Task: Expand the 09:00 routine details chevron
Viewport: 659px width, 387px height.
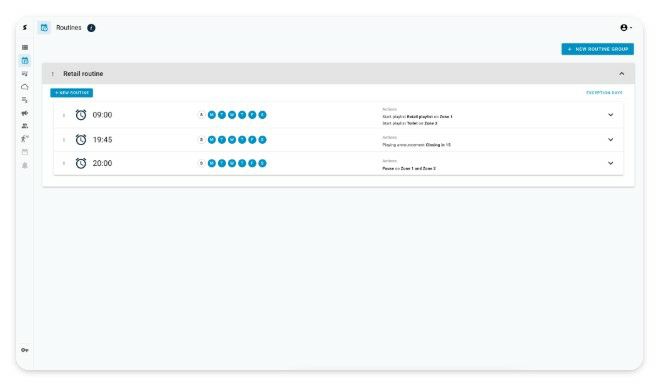Action: pyautogui.click(x=610, y=115)
